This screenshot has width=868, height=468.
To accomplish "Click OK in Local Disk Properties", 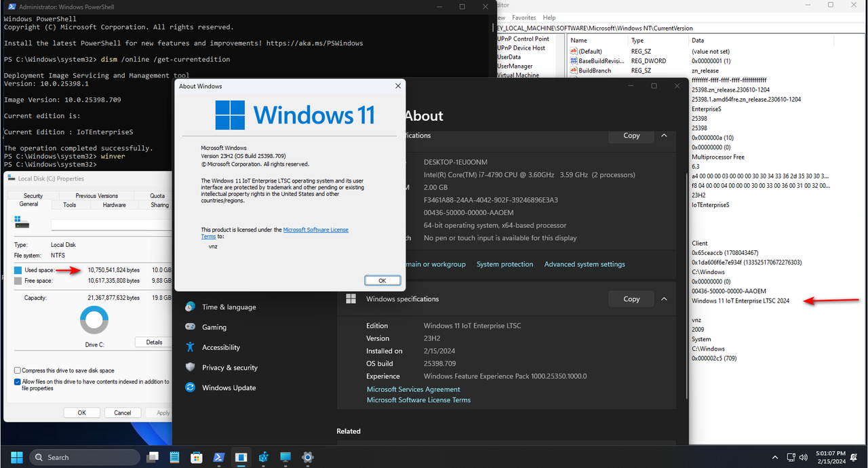I will pos(82,412).
